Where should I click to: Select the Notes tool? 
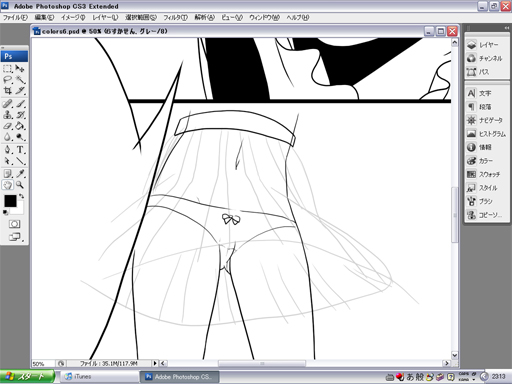click(x=8, y=174)
